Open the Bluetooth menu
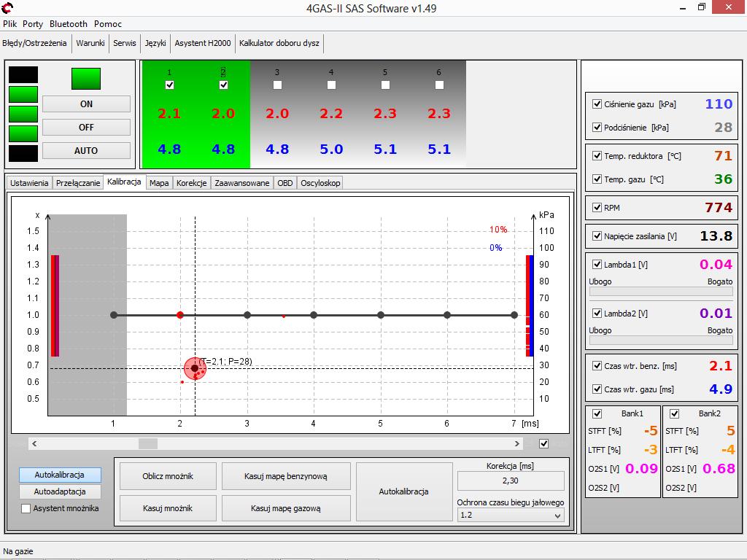Viewport: 747px width, 560px height. pyautogui.click(x=69, y=24)
